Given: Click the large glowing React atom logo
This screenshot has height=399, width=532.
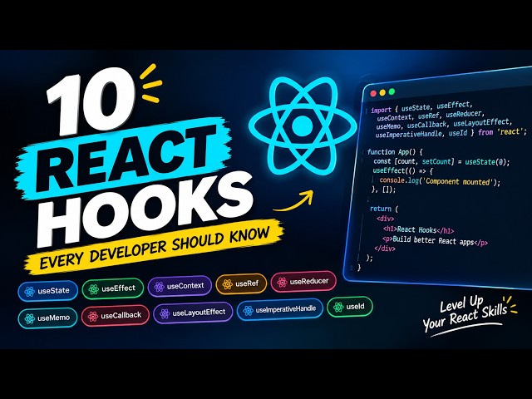Looking at the screenshot, I should [x=302, y=125].
